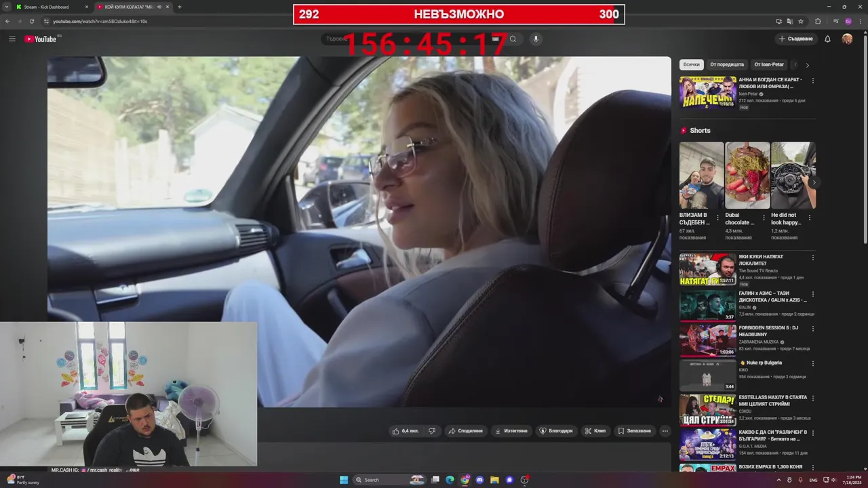Screen dimensions: 868x488
Task: Mute the YouTube tab audio icon
Action: pos(159,7)
